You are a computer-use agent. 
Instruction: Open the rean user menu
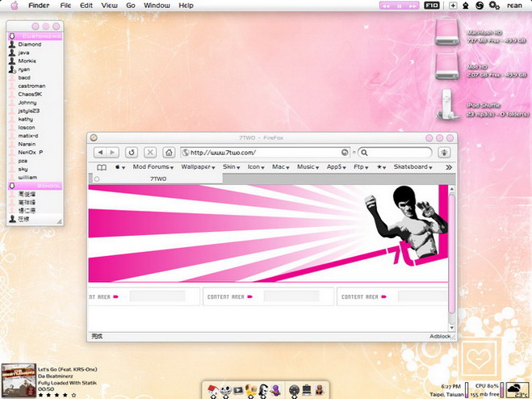(x=514, y=6)
